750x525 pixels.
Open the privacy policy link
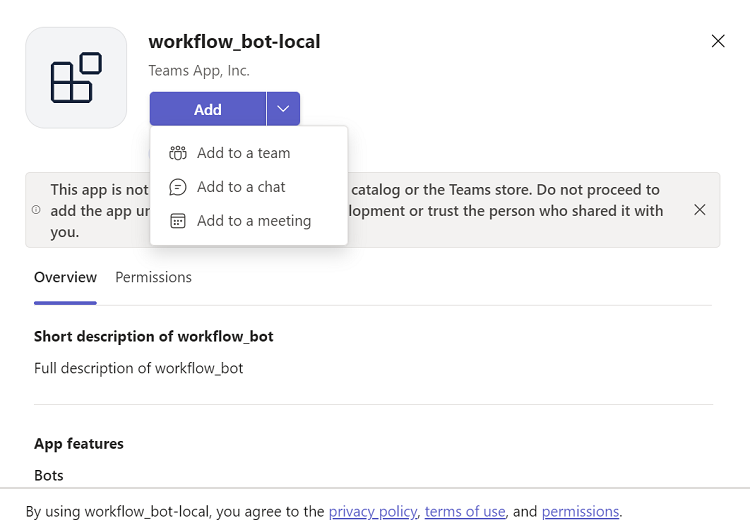[x=372, y=511]
